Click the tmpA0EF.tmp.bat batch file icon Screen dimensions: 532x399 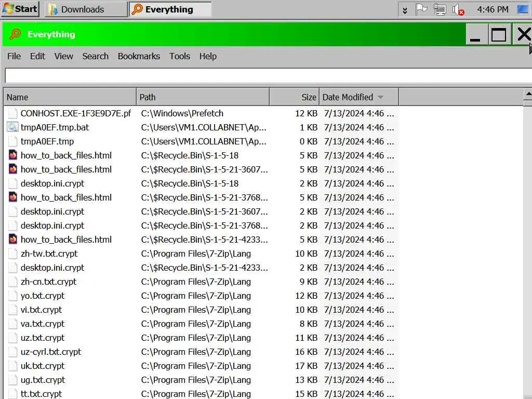(x=12, y=127)
